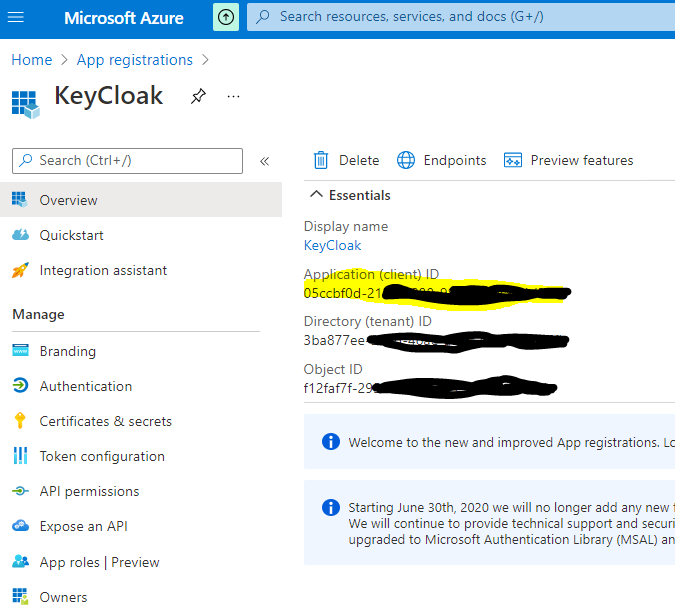Open Quickstart in the sidebar
Image resolution: width=675 pixels, height=613 pixels.
tap(71, 235)
